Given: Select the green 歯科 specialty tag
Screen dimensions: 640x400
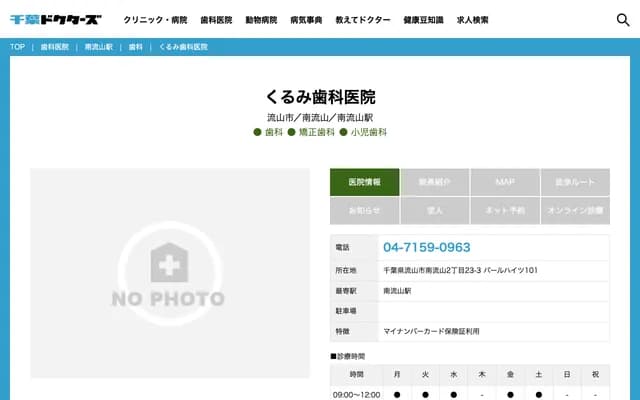Looking at the screenshot, I should click(x=268, y=132).
